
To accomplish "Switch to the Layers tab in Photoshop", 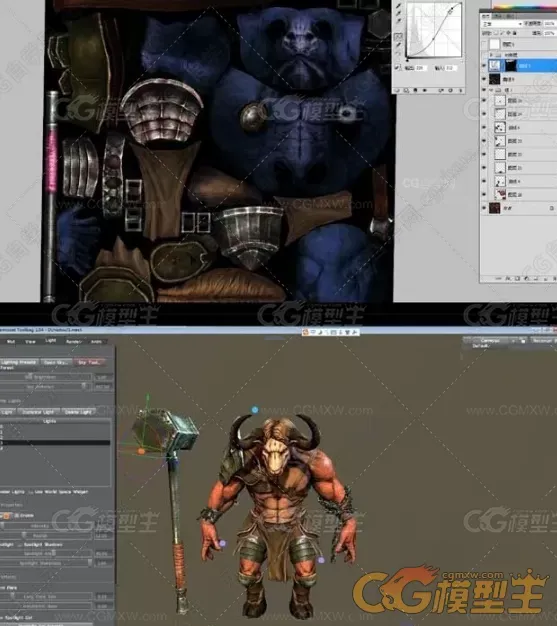I will click(x=486, y=16).
